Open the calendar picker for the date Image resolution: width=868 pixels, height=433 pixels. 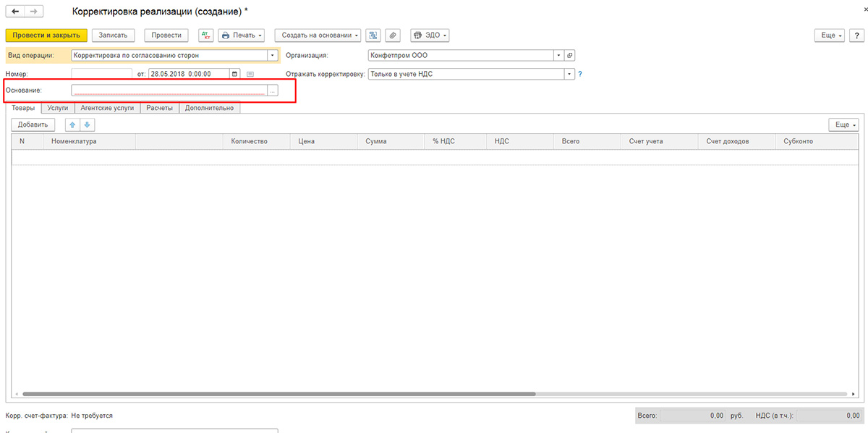235,74
